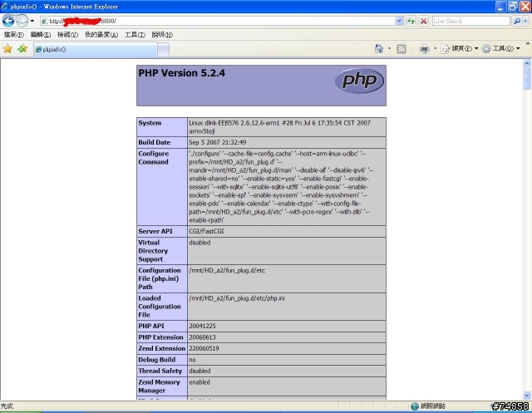The image size is (532, 413).
Task: Open the 工具(T) menu in menu bar
Action: tap(135, 35)
